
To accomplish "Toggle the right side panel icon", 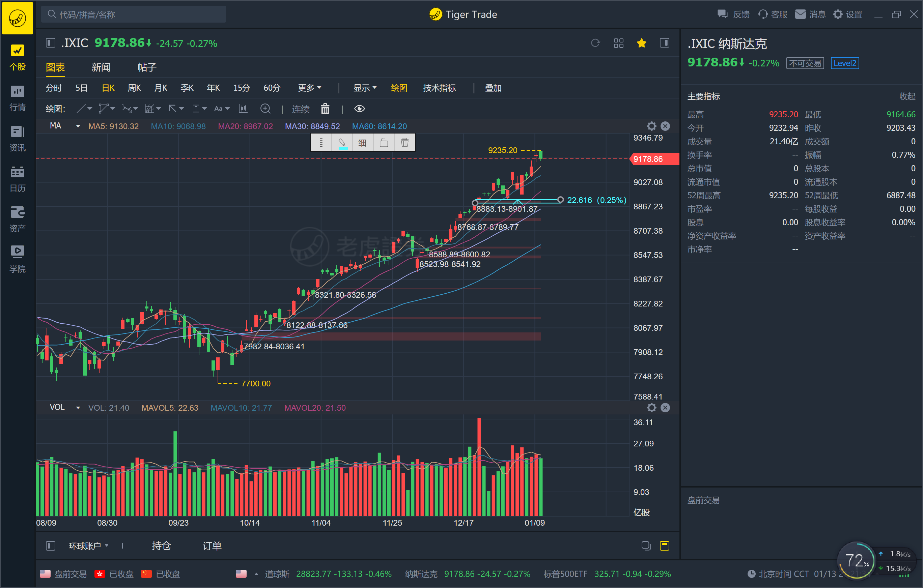I will (664, 43).
